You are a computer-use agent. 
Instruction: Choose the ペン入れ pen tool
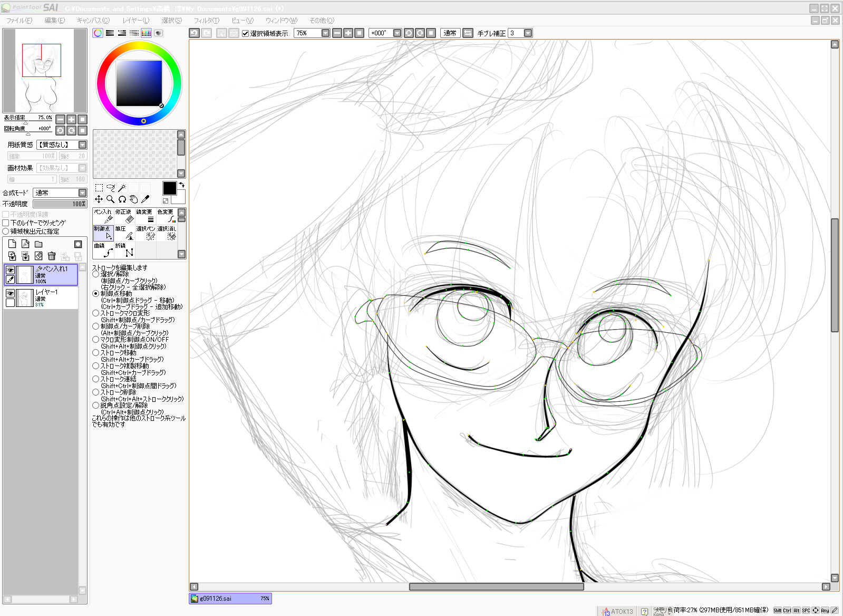tap(103, 216)
